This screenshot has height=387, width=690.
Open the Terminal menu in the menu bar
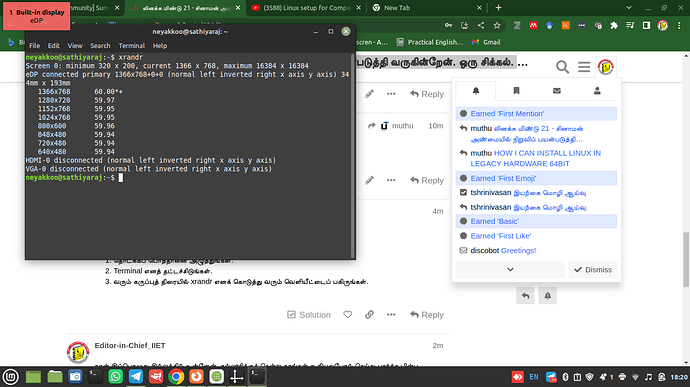click(x=132, y=46)
